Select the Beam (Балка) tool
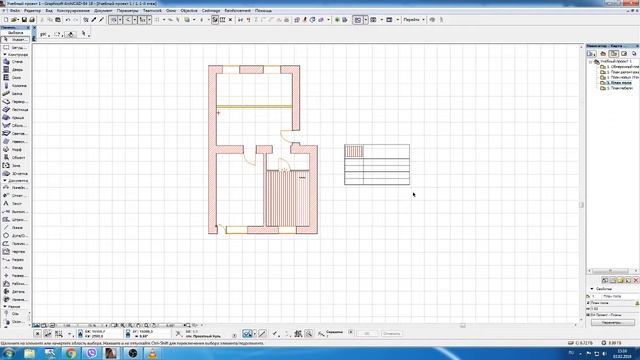The image size is (640, 360). coord(15,93)
